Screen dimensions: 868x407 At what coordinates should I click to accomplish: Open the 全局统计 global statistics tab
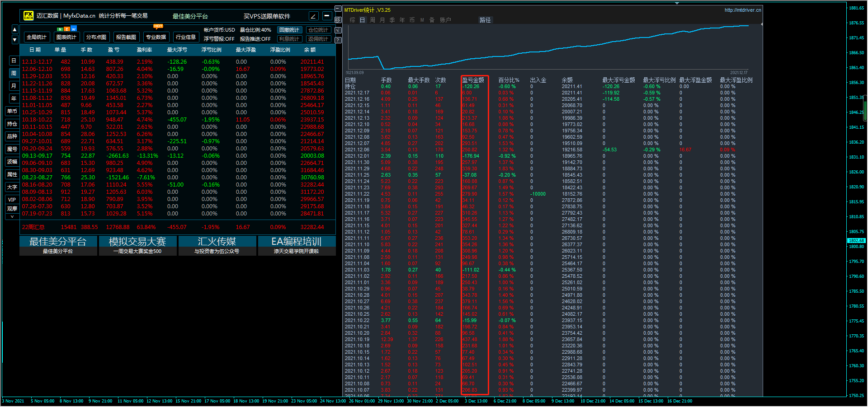pos(37,37)
